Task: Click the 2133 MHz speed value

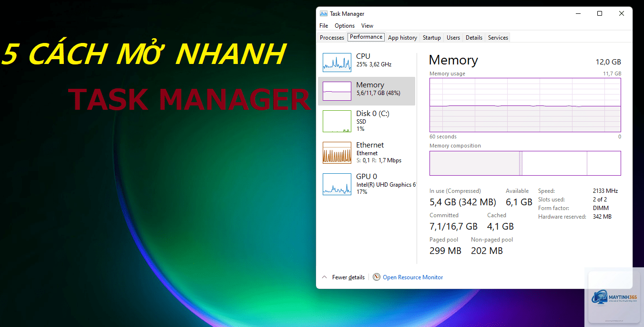Action: tap(605, 191)
